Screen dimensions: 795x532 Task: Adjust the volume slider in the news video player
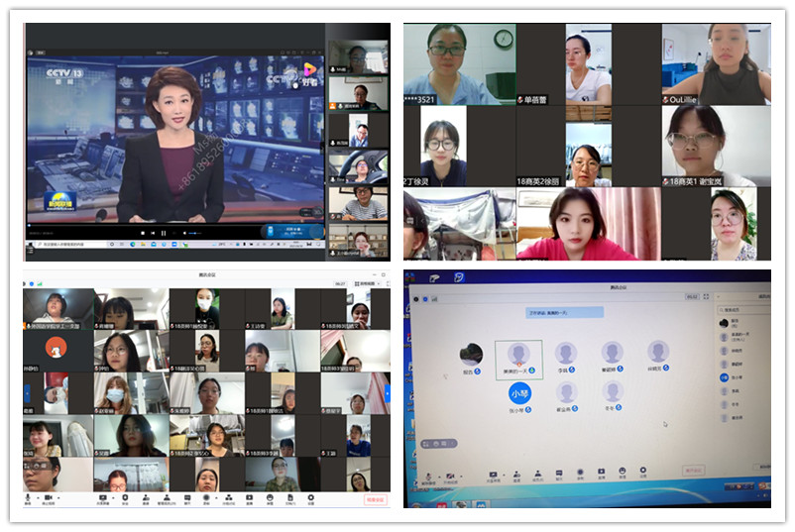tap(198, 233)
